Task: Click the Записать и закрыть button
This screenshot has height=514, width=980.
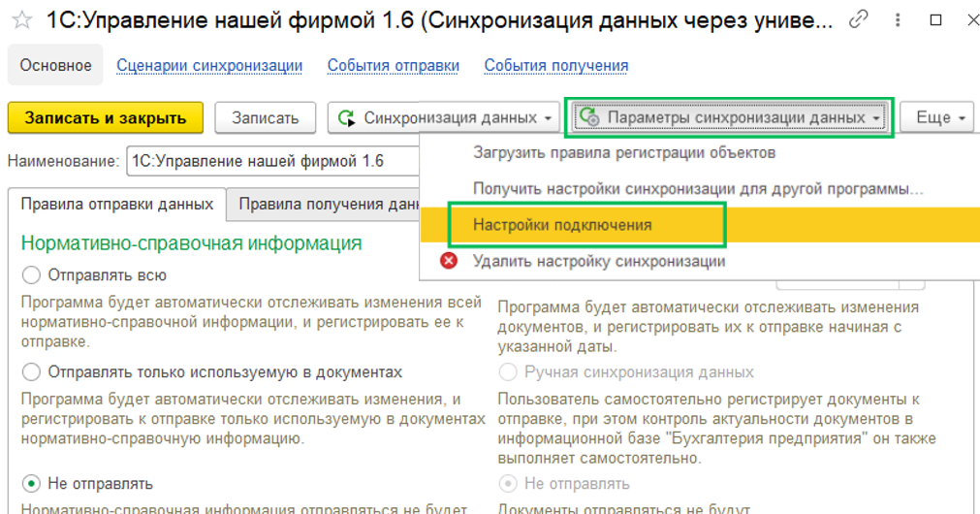Action: [x=106, y=117]
